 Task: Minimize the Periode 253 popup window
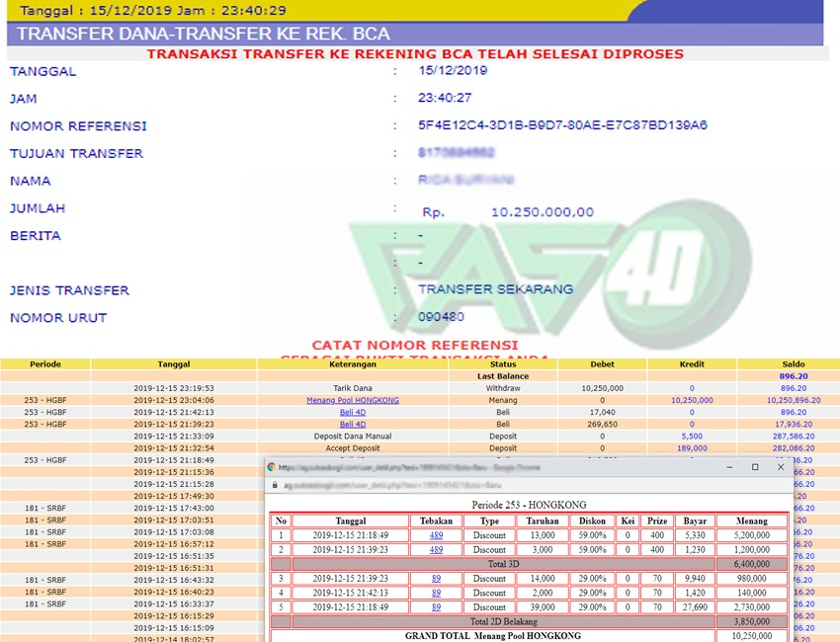coord(729,467)
